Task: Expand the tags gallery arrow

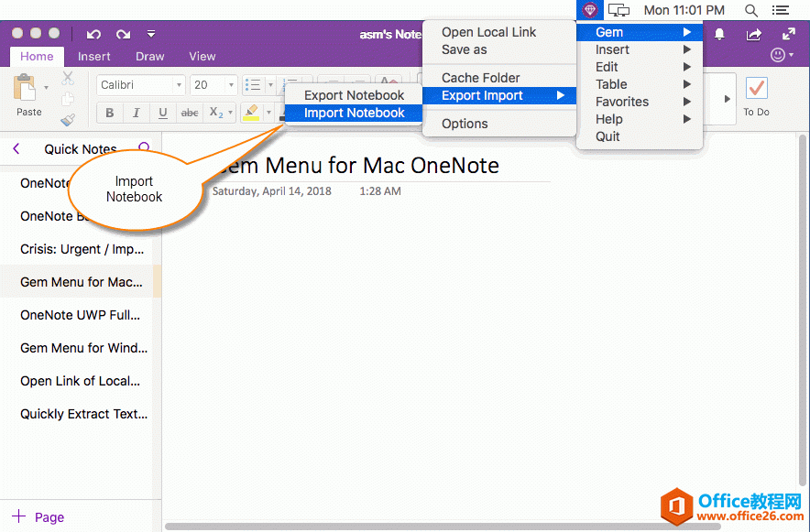Action: (x=727, y=99)
